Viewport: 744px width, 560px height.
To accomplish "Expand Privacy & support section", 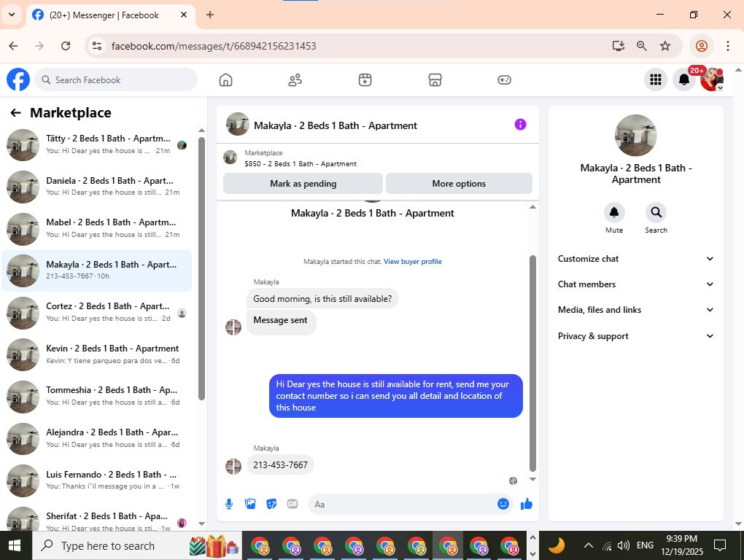I will (636, 336).
